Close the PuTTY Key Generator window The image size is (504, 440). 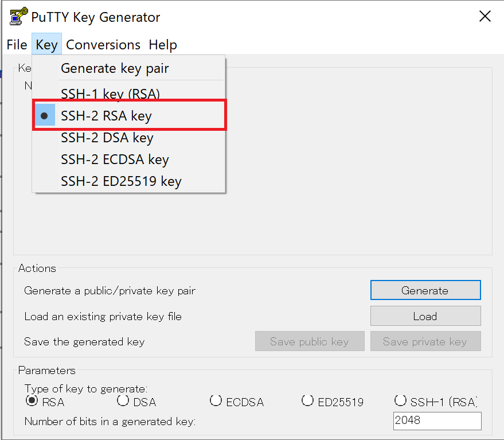pyautogui.click(x=485, y=17)
